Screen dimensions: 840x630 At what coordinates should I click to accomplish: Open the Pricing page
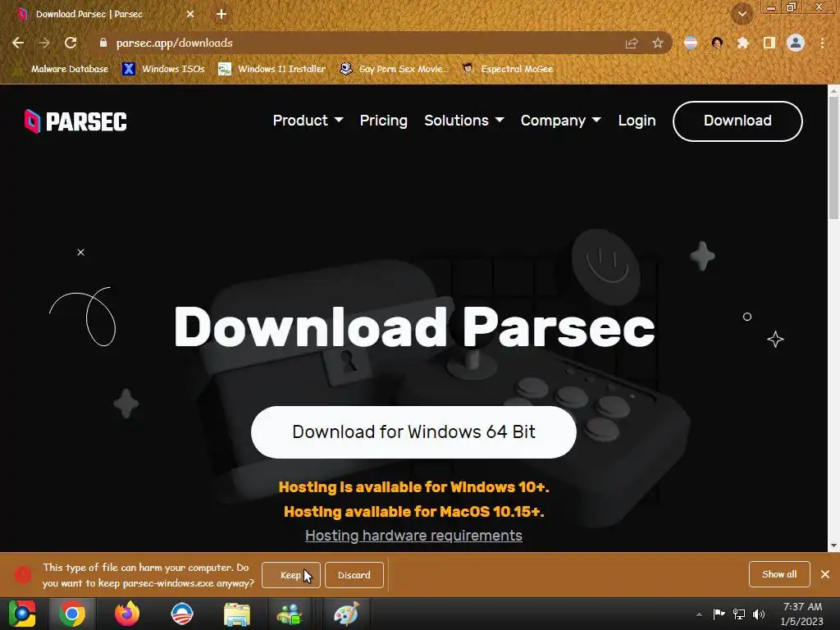(384, 121)
